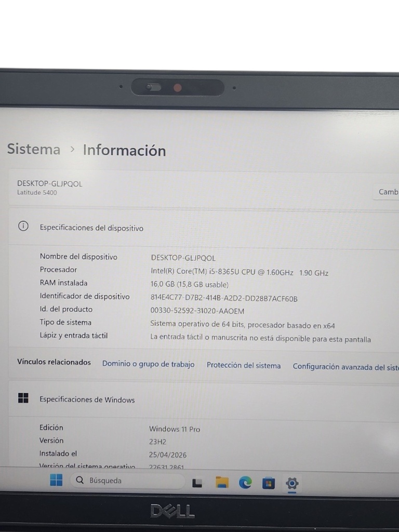Select the La entrada táctil o manuscrita text
Image resolution: width=399 pixels, height=532 pixels.
click(x=261, y=338)
